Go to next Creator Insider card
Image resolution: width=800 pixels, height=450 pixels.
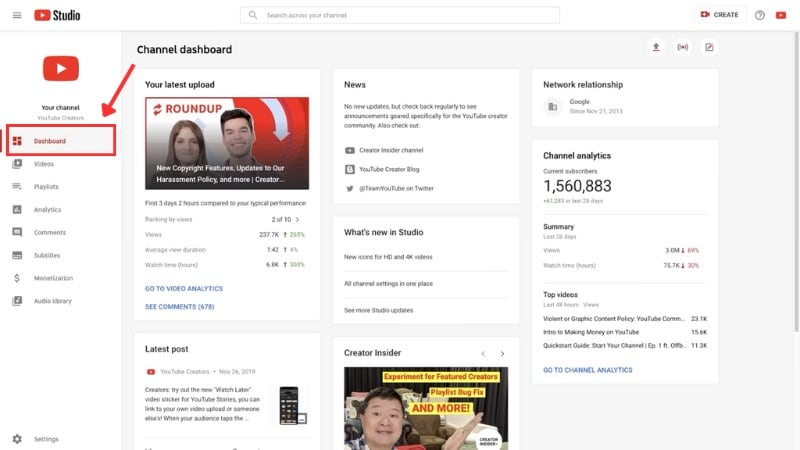503,354
